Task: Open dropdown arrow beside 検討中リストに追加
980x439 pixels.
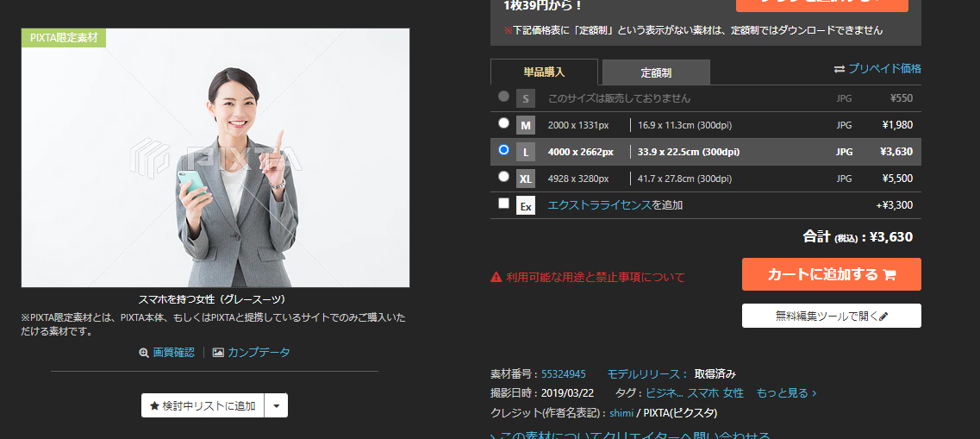Action: point(276,405)
